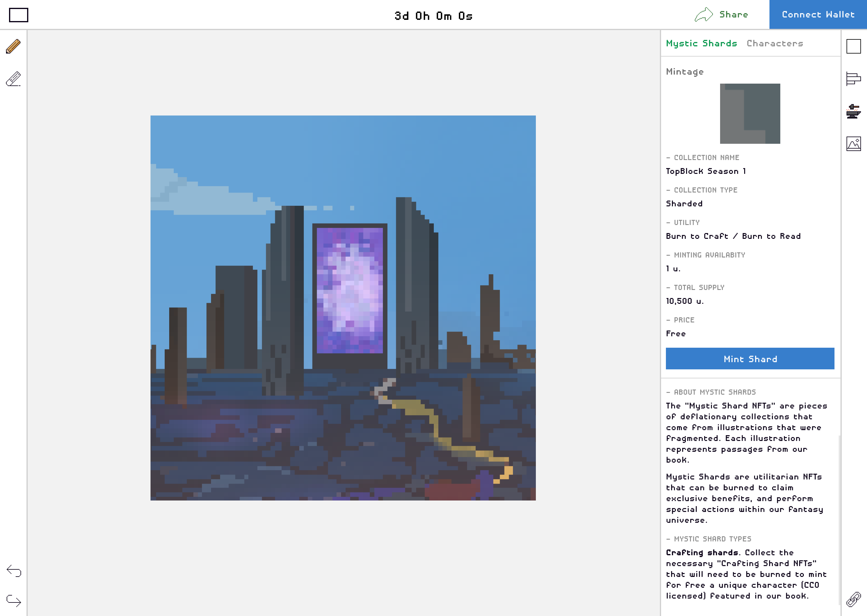Click the countdown timer text
Screen dimensions: 867x616
[x=433, y=16]
